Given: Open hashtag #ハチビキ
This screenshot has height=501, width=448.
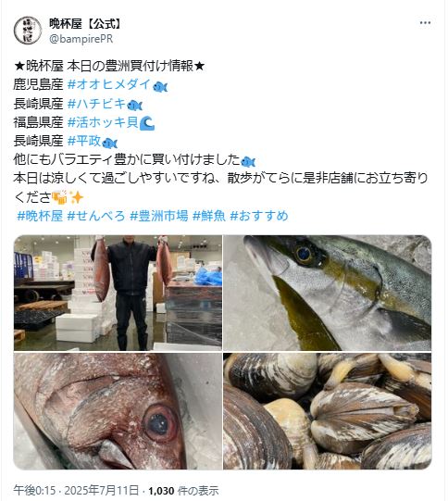Looking at the screenshot, I should pos(97,104).
